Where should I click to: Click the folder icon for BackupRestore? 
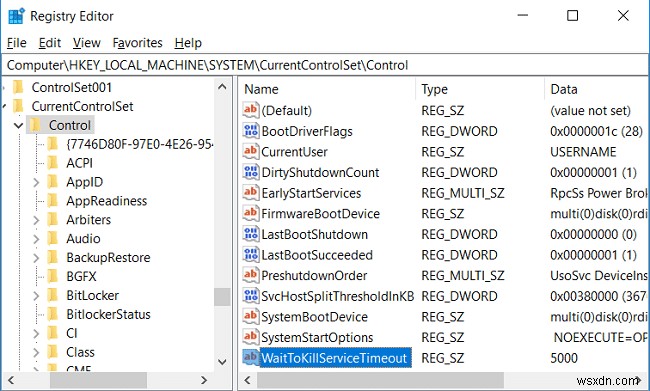pyautogui.click(x=53, y=257)
